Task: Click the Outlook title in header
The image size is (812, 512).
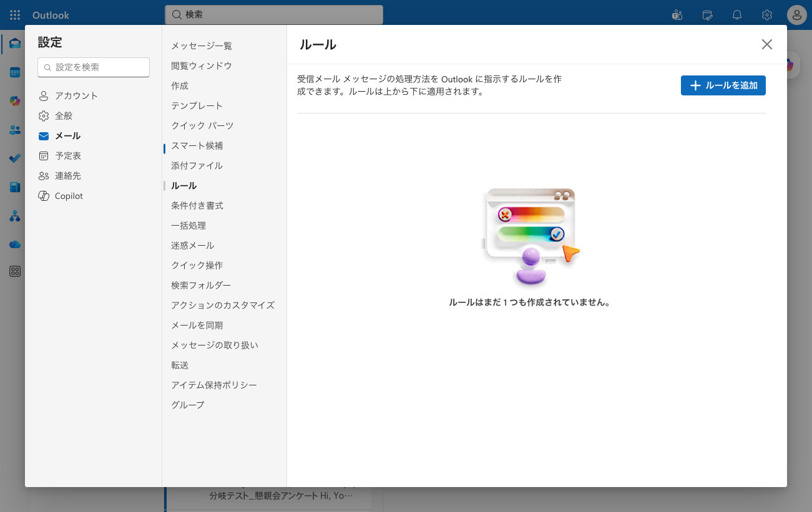Action: pyautogui.click(x=51, y=15)
